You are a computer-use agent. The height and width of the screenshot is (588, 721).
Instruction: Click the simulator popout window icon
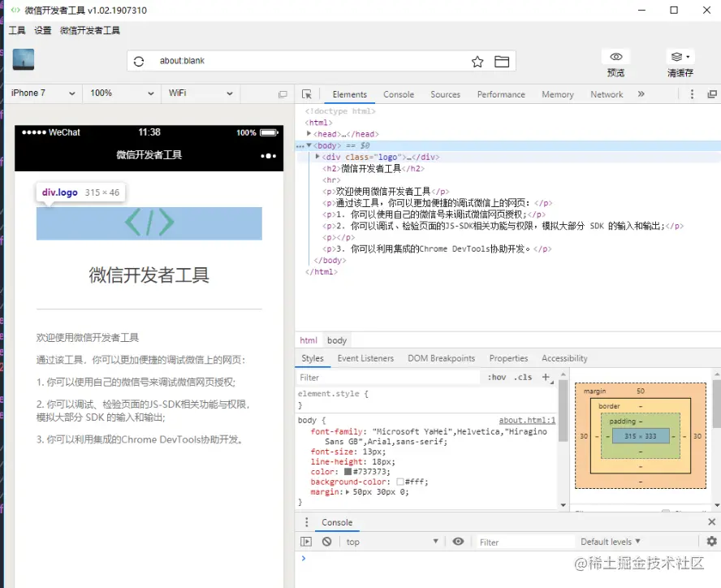coord(283,94)
